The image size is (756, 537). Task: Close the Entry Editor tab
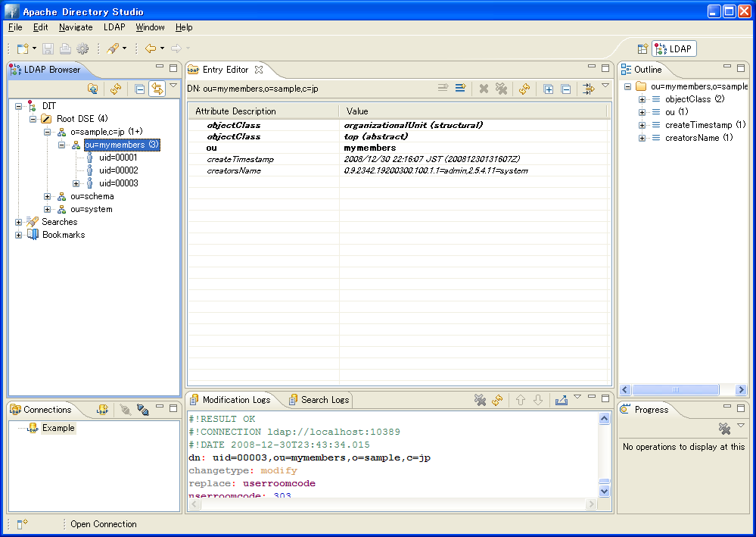259,70
